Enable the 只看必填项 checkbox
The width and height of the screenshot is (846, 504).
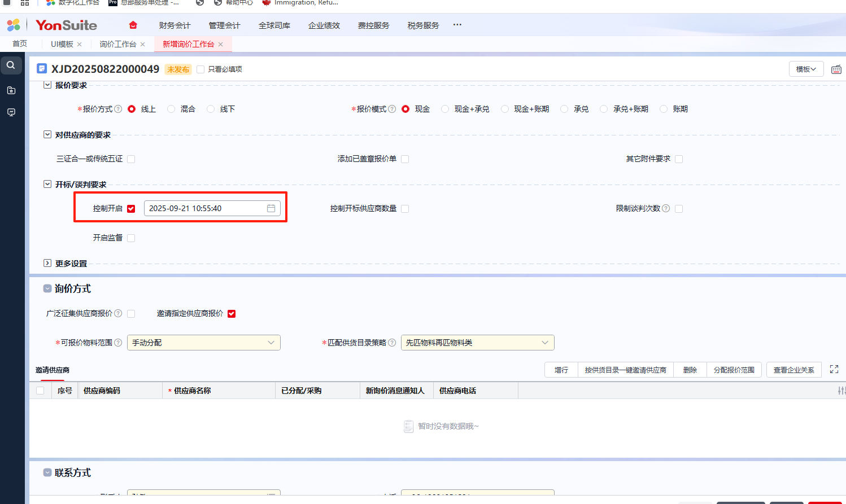(x=200, y=69)
